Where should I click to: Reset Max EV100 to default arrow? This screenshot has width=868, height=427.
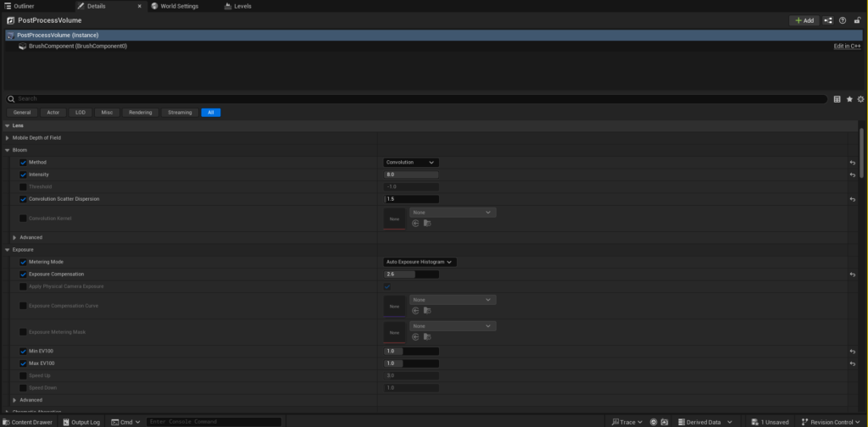pos(853,363)
